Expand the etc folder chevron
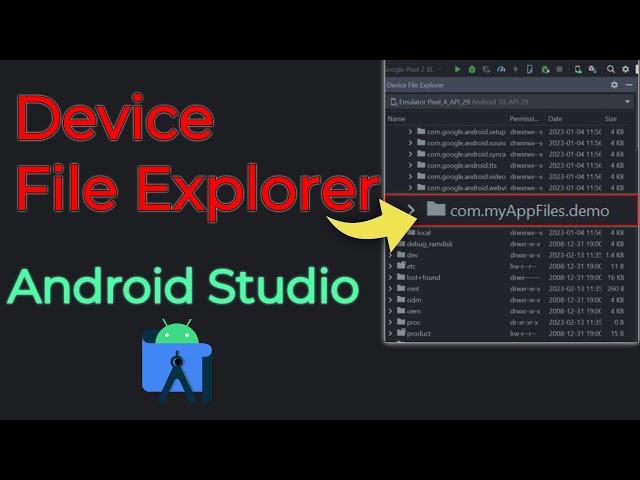Image resolution: width=640 pixels, height=480 pixels. [390, 266]
